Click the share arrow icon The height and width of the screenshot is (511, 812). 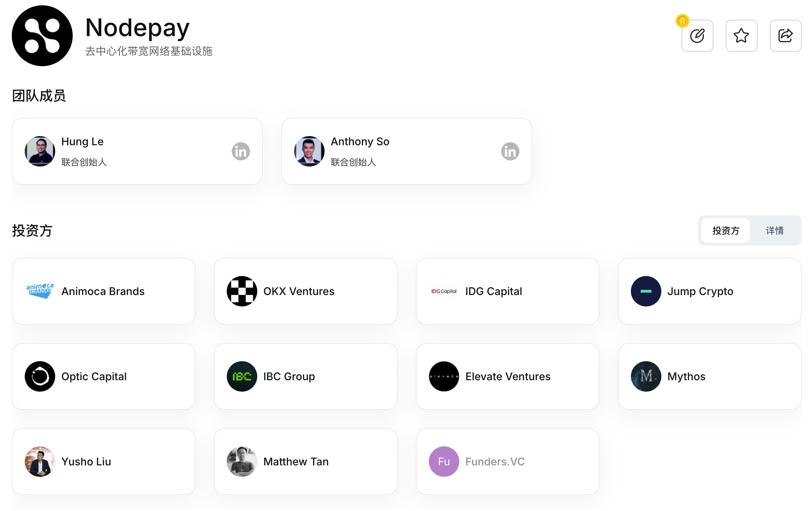click(x=785, y=36)
